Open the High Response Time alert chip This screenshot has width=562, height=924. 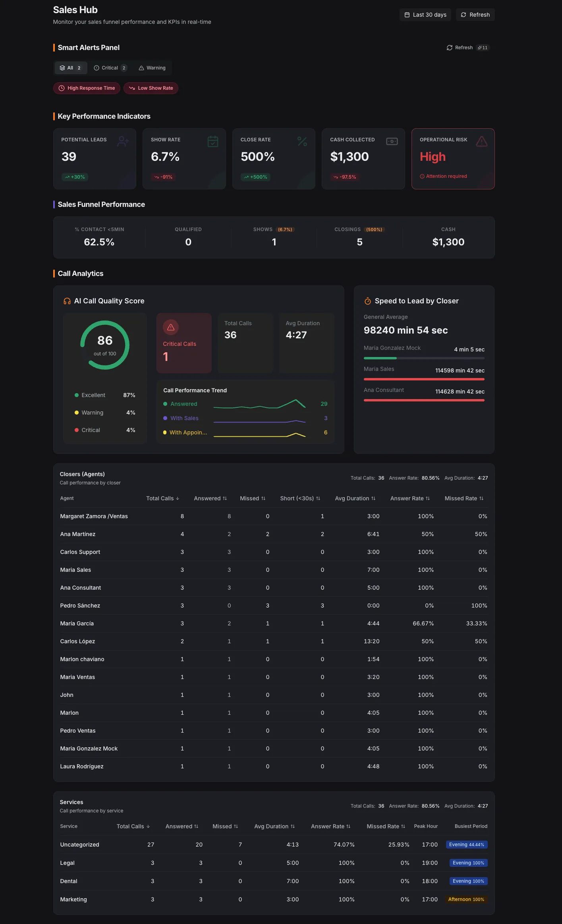[x=87, y=88]
